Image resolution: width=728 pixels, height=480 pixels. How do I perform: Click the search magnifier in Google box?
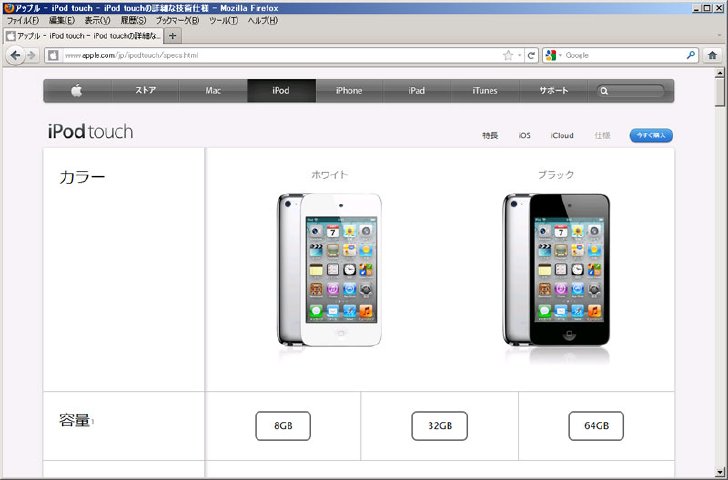pos(691,55)
